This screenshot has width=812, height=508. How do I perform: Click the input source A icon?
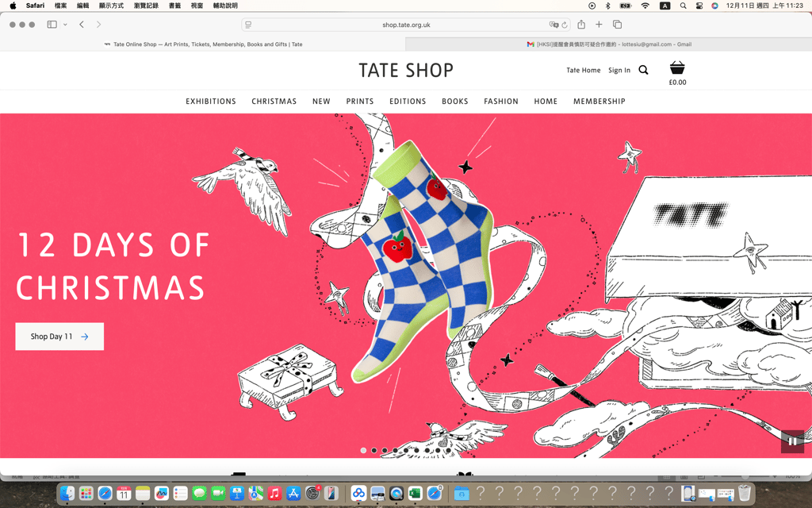pos(665,6)
